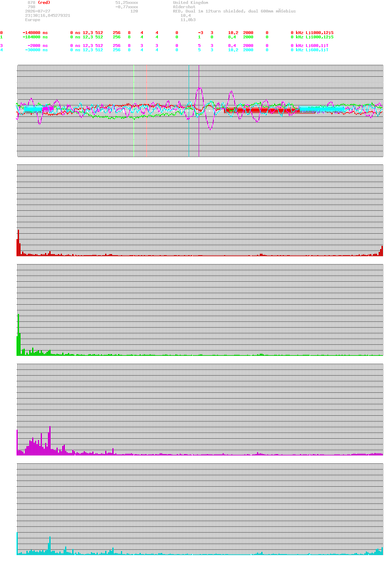Image resolution: width=392 pixels, height=563 pixels.
Task: Click the cyan channel index '4'
Action: pos(1,50)
